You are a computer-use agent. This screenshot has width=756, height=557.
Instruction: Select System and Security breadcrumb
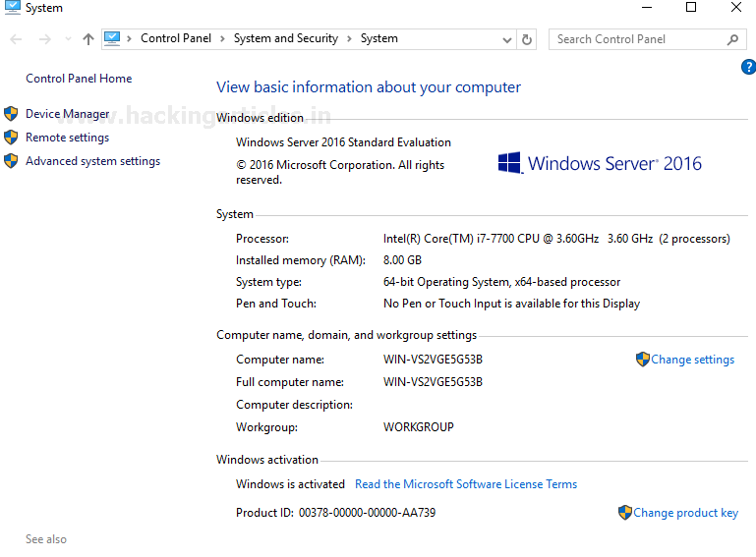click(x=286, y=38)
